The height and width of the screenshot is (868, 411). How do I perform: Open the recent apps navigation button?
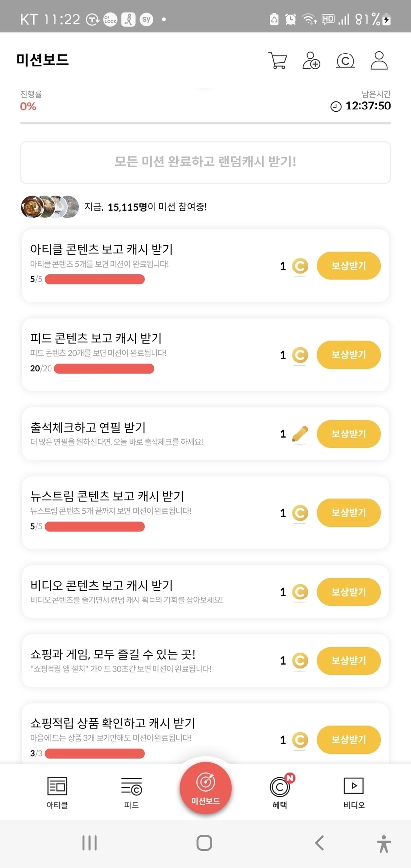point(90,843)
